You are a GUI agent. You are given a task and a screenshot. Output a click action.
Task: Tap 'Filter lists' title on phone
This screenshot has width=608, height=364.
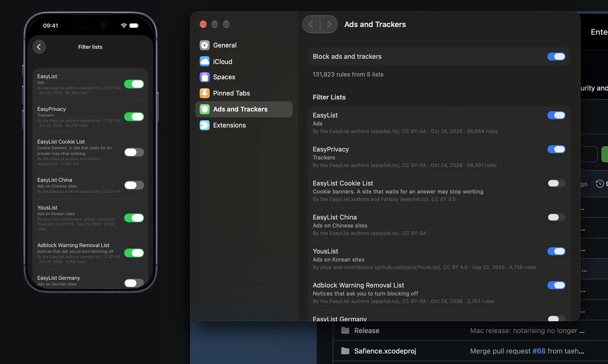[x=90, y=47]
